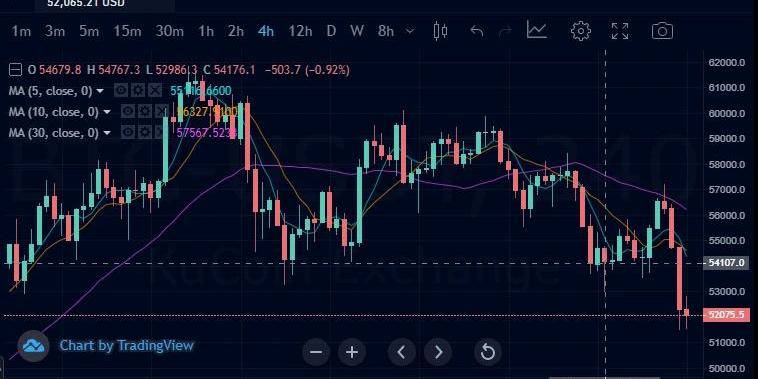Open Chart by TradingView link
The width and height of the screenshot is (758, 379).
[127, 346]
